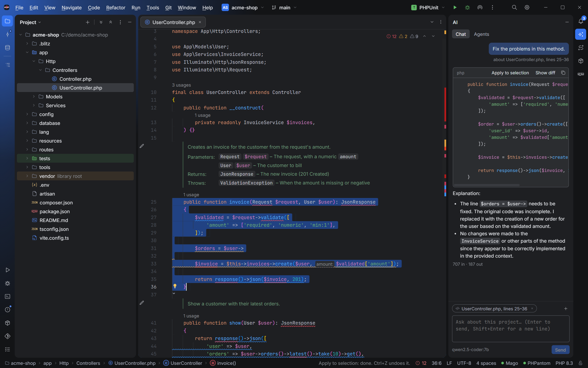
Task: Click the lightbulb quick-fix on line 36
Action: click(x=175, y=286)
